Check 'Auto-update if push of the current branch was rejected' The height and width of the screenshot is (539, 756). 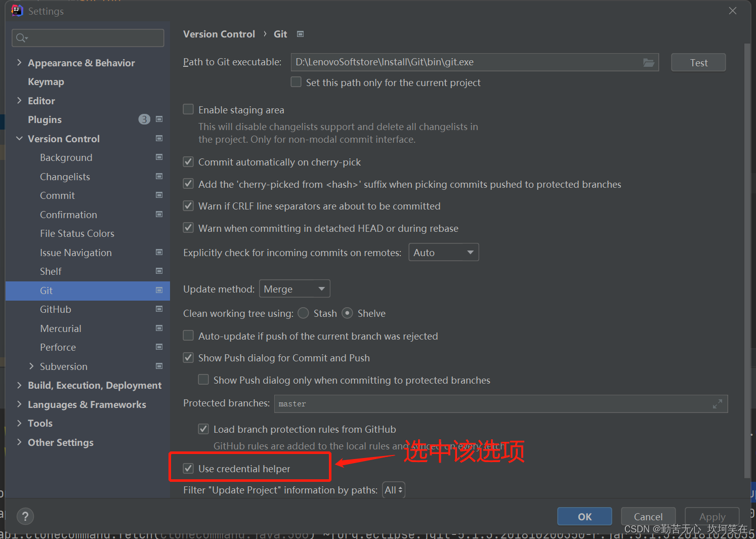click(188, 336)
